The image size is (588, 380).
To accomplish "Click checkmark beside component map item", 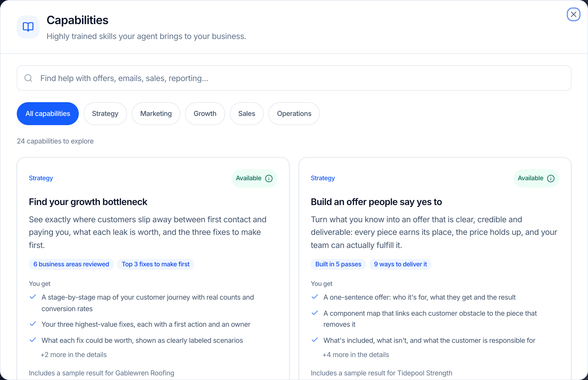I will 314,313.
